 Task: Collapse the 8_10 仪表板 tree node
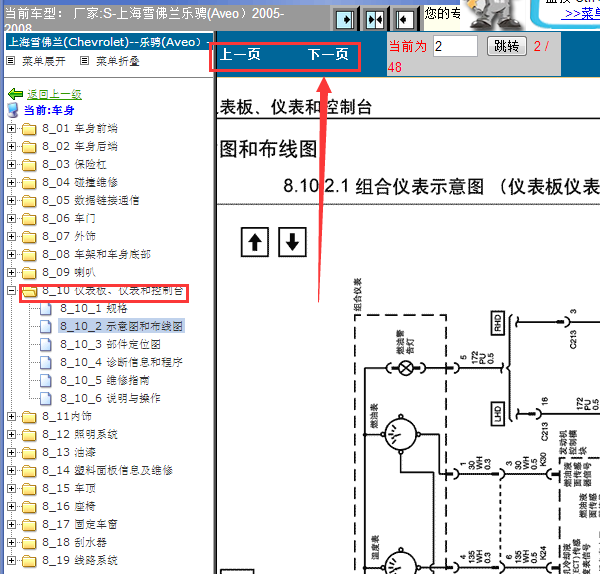(x=11, y=290)
